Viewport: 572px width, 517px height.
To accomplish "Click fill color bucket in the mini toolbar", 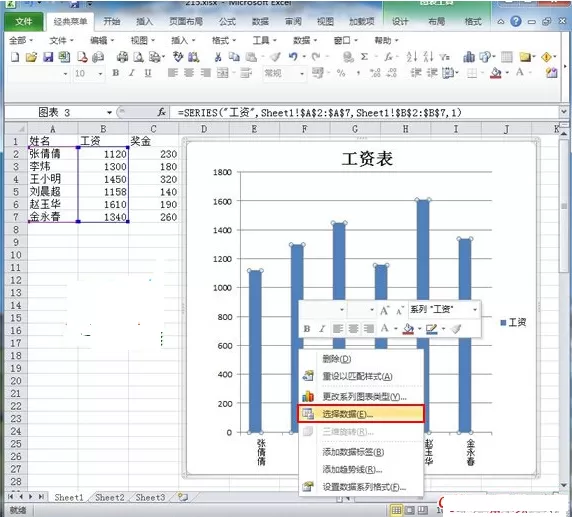I will pyautogui.click(x=408, y=329).
